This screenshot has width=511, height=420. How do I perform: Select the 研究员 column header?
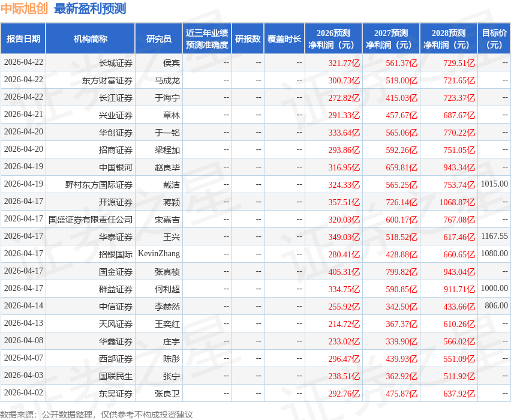(x=159, y=38)
